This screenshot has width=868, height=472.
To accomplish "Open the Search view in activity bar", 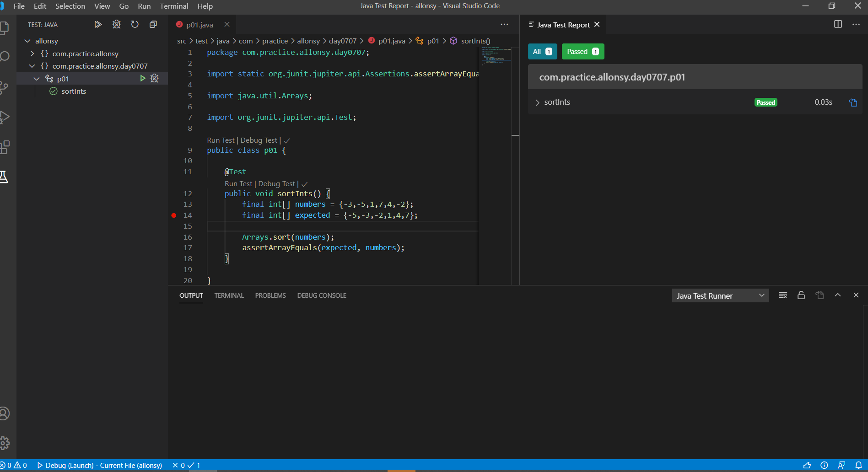I will pos(4,57).
